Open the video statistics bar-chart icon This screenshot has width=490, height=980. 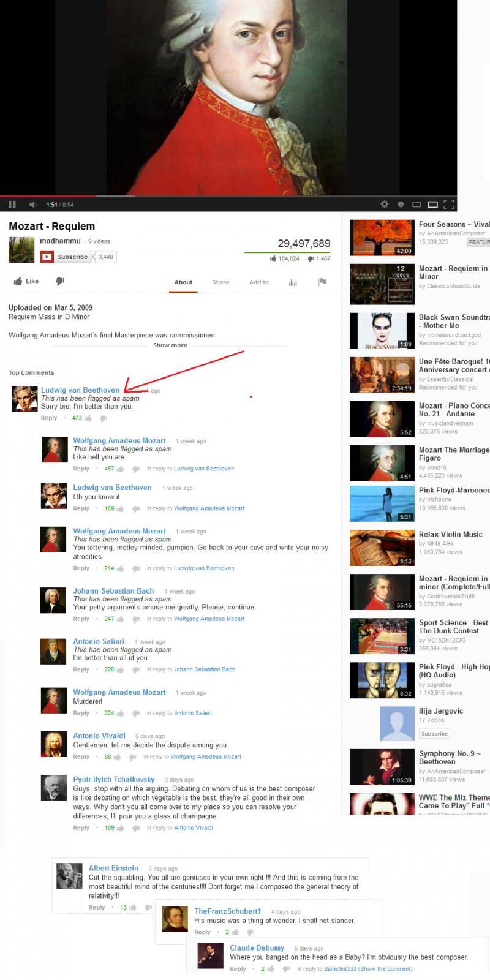[x=293, y=282]
